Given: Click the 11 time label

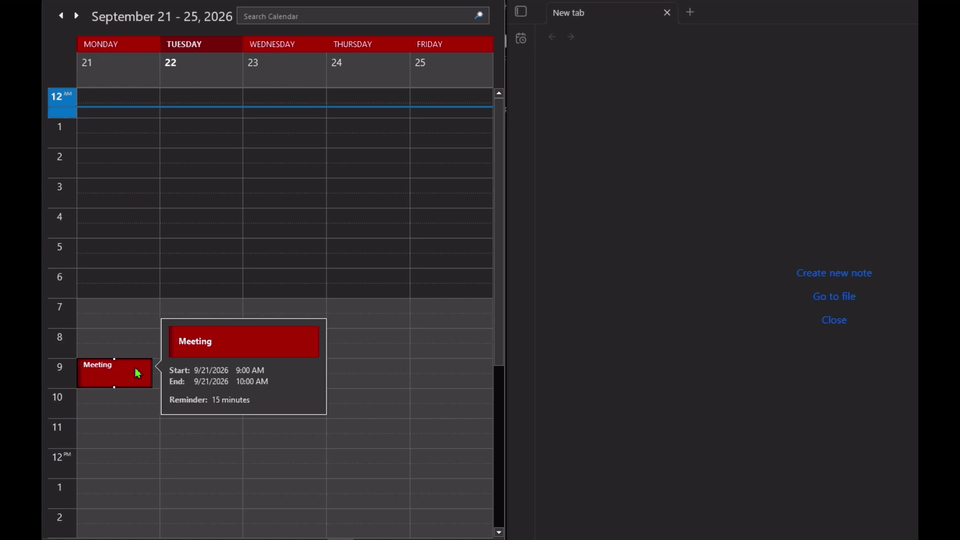Looking at the screenshot, I should (x=57, y=427).
